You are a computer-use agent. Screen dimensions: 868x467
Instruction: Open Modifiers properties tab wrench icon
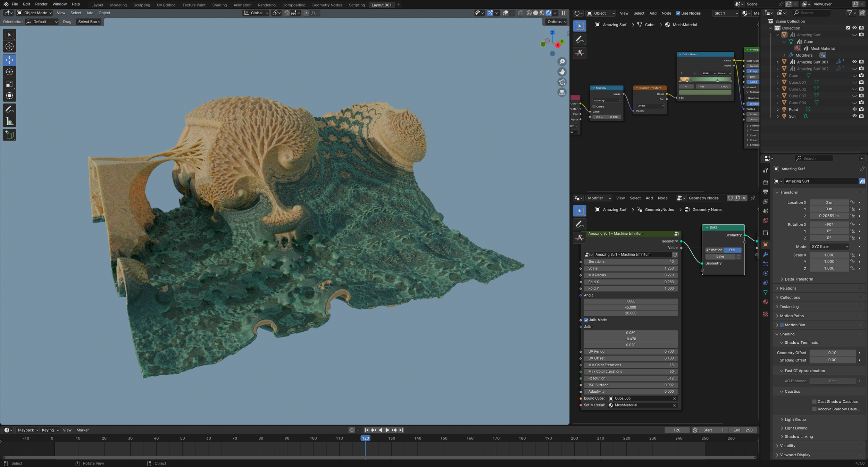[x=765, y=254]
